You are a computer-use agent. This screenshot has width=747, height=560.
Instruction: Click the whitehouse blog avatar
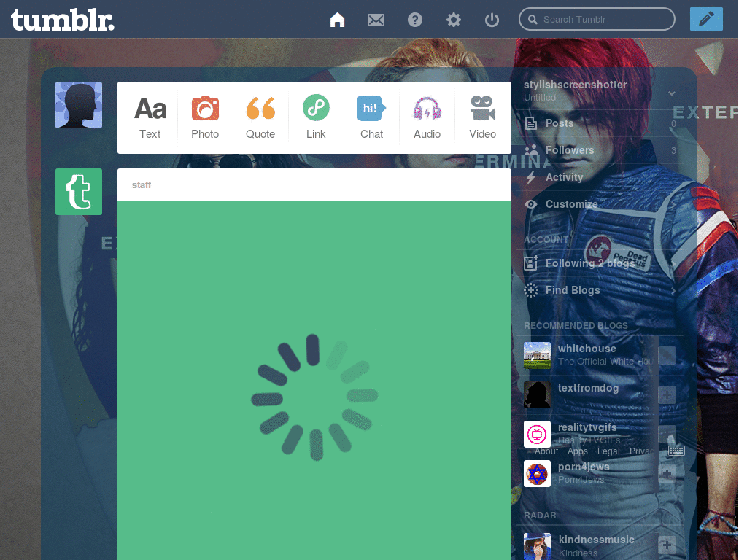[x=537, y=355]
